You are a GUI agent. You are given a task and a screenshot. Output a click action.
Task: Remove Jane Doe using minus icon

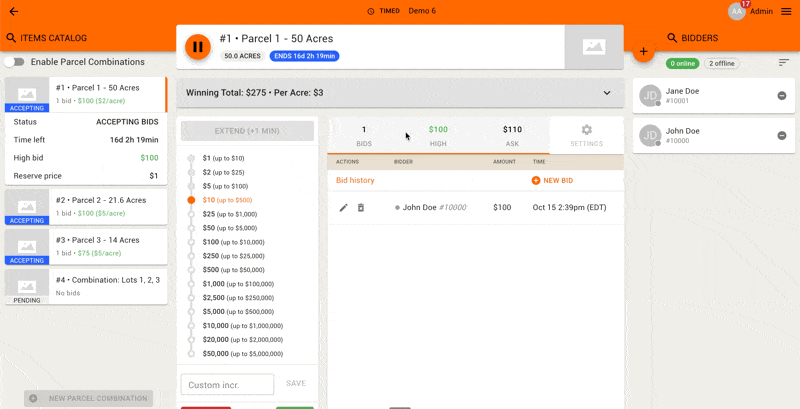(781, 96)
